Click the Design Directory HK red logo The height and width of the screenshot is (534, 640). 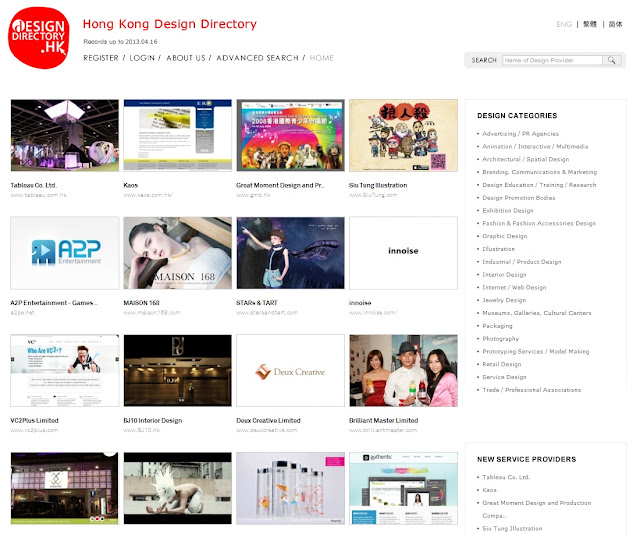[39, 38]
